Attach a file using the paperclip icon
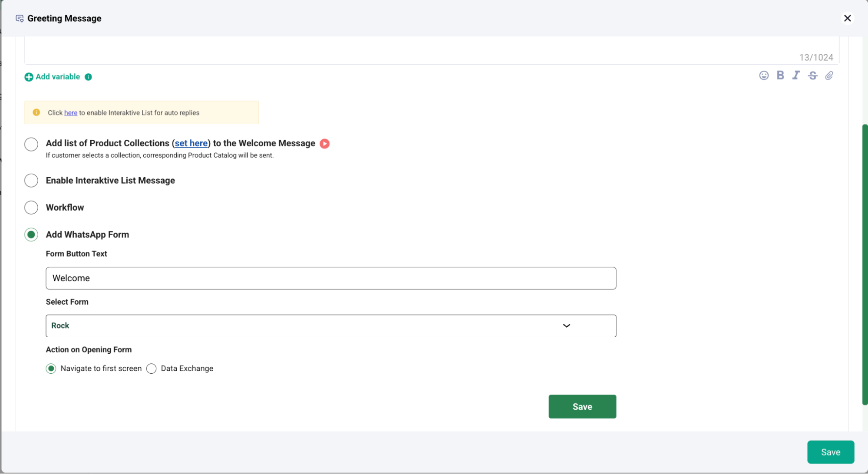The image size is (868, 474). coord(829,75)
